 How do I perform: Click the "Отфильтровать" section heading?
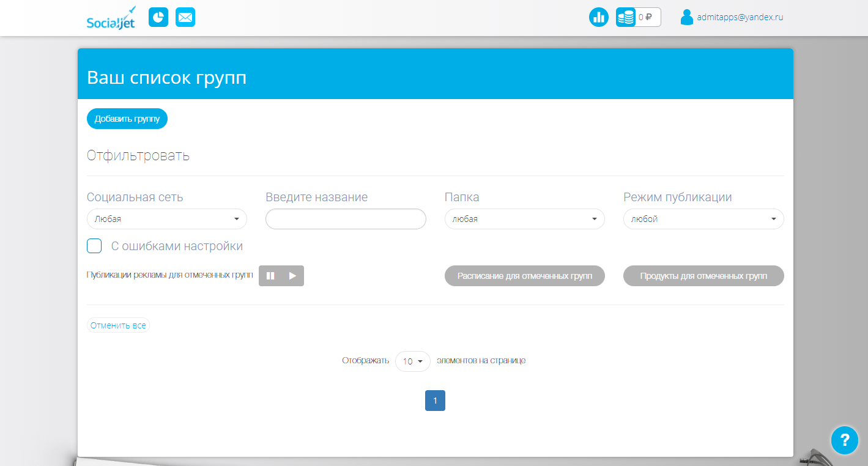[x=138, y=155]
